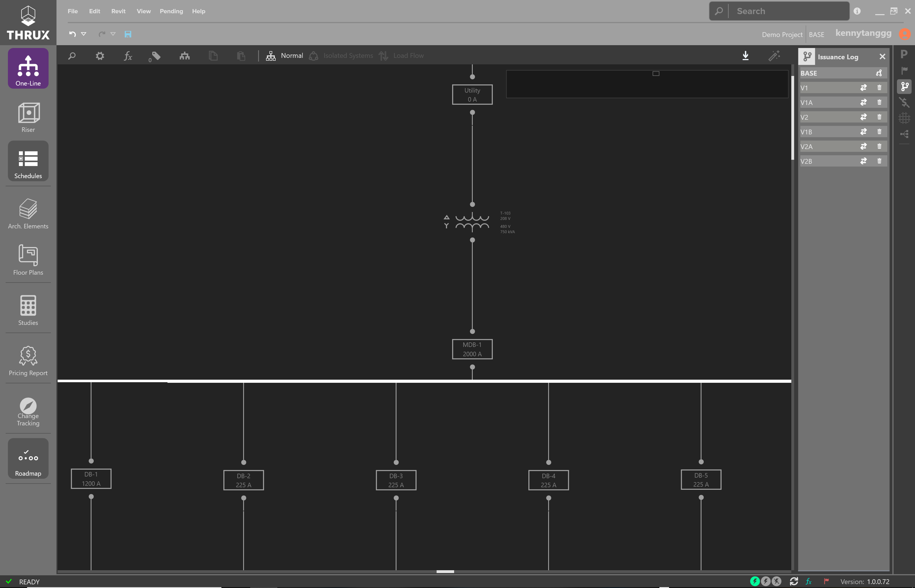Save the project with the floppy icon
The image size is (915, 588).
click(128, 34)
